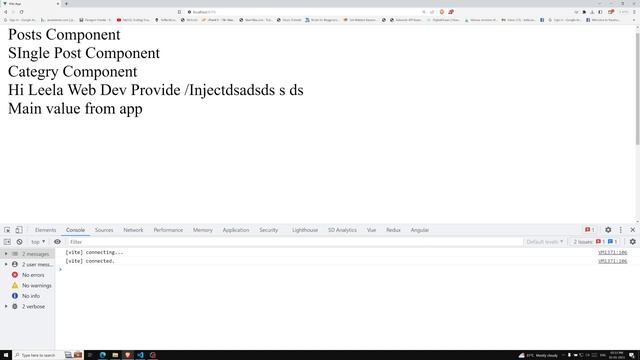Open the Angular devtools tab
The width and height of the screenshot is (640, 360).
click(x=420, y=230)
